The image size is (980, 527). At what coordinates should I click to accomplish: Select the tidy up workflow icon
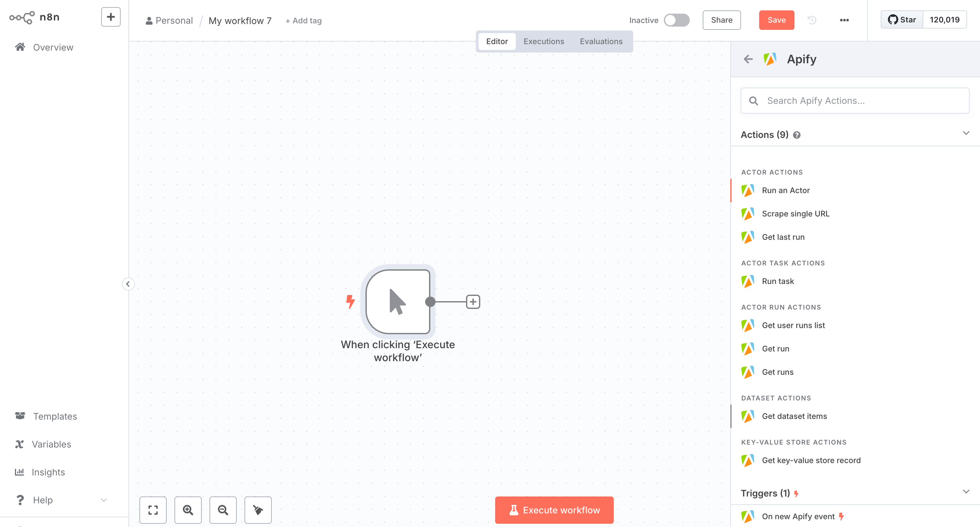click(x=258, y=510)
